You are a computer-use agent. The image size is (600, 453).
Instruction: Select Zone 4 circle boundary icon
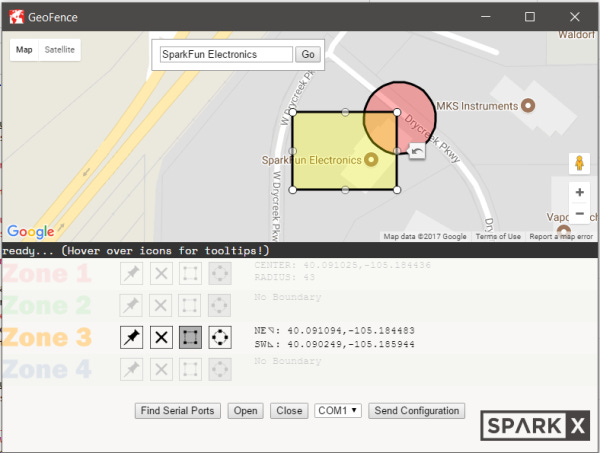(220, 369)
